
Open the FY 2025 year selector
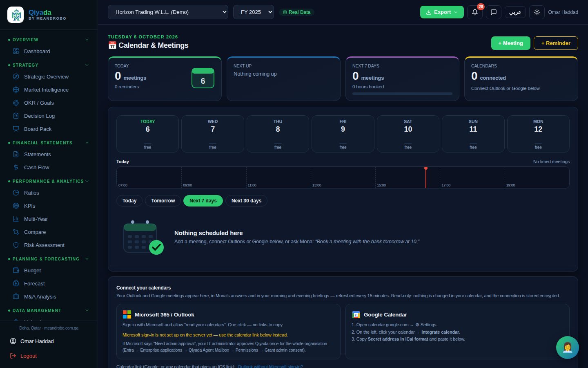coord(254,12)
